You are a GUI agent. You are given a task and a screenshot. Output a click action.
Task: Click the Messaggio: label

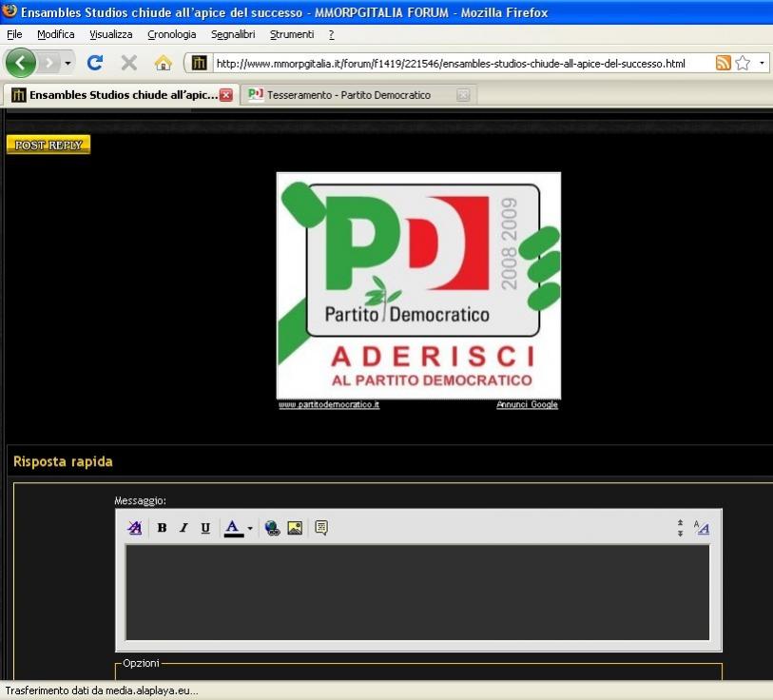tap(140, 500)
